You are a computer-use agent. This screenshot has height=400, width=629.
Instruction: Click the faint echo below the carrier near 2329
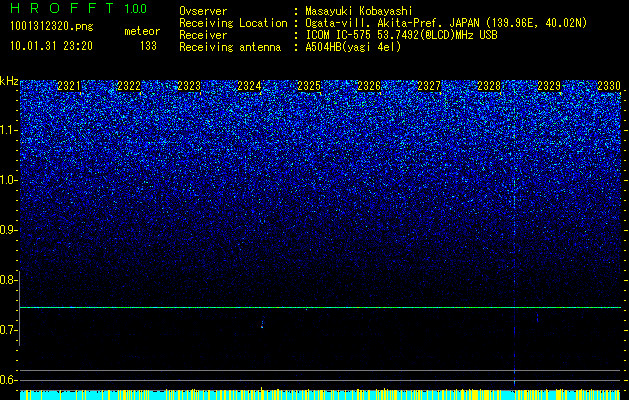point(538,318)
